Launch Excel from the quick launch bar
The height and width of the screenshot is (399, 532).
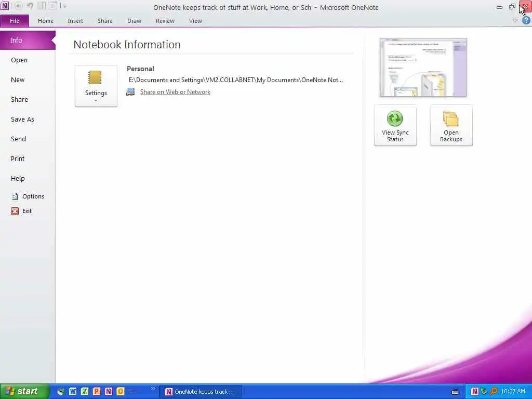[x=85, y=392]
